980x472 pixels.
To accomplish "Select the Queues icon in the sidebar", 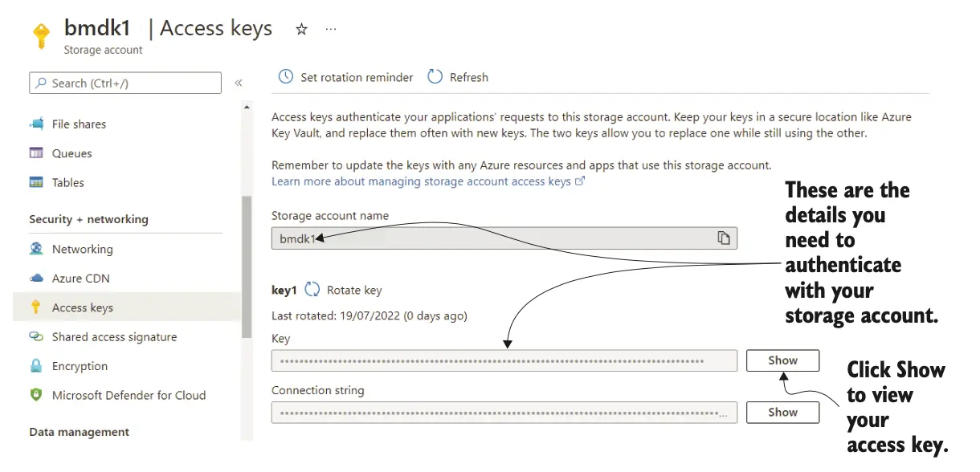I will [x=36, y=153].
